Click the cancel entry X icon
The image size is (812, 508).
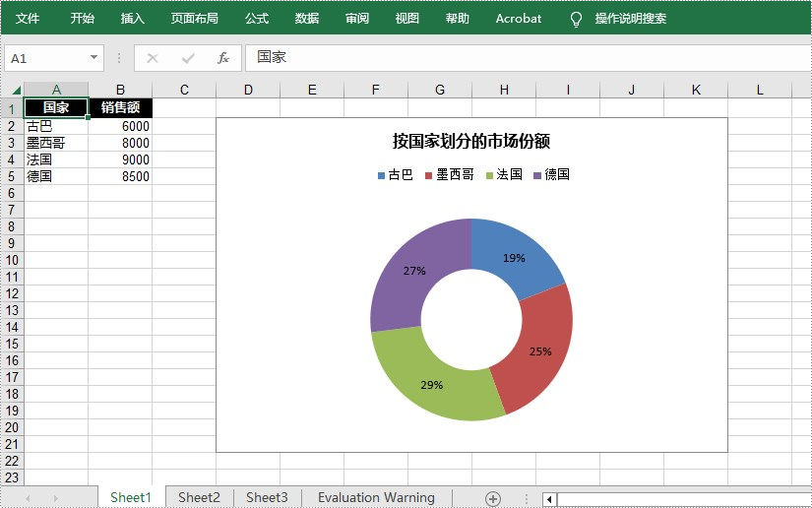click(x=153, y=58)
